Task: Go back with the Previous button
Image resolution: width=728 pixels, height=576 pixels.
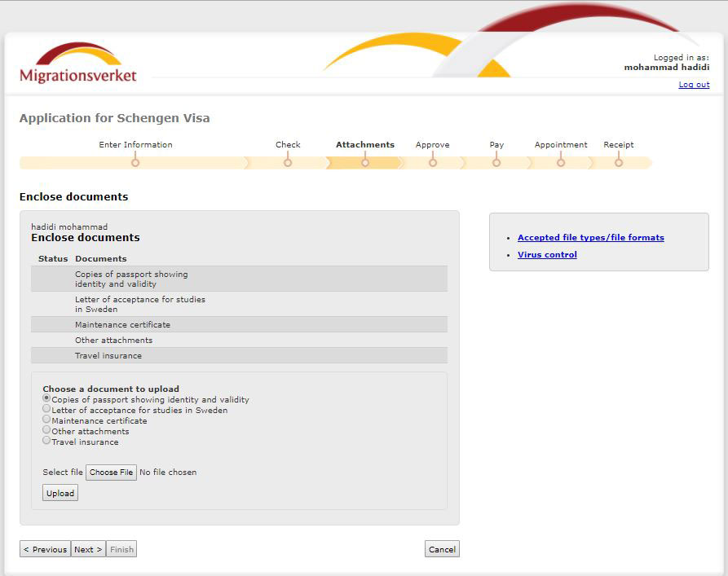Action: pos(45,549)
